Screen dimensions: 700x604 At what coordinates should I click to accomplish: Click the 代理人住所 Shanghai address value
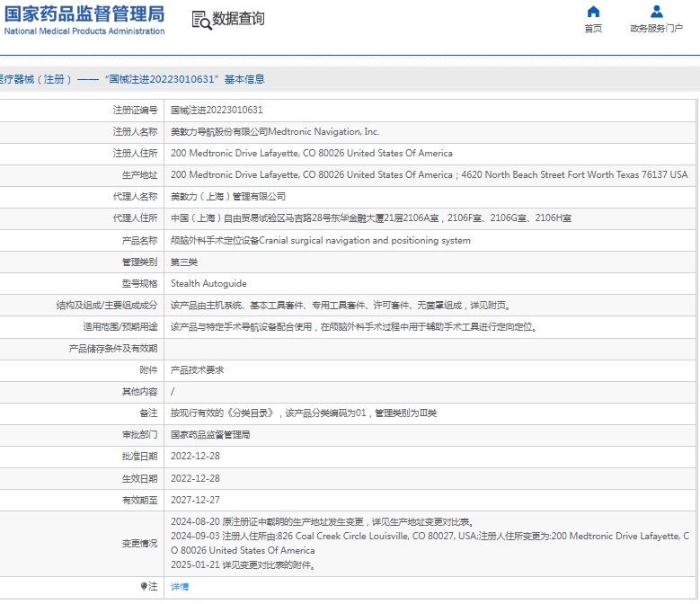pos(370,218)
